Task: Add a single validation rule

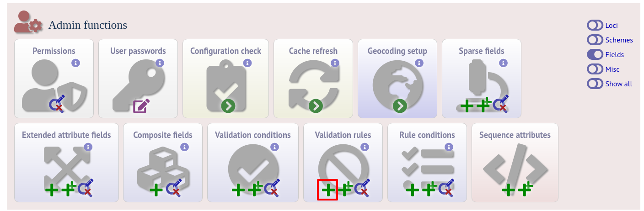Action: pyautogui.click(x=328, y=190)
